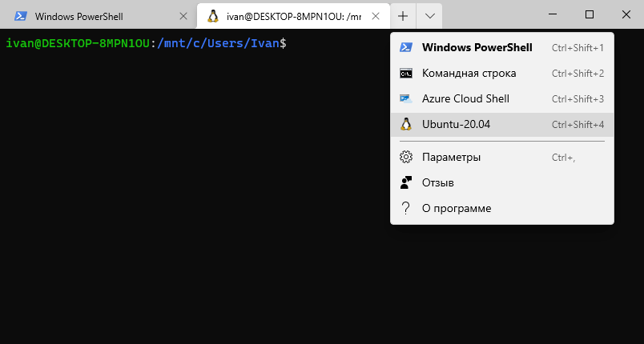Choose Windows PowerShell from the dropdown menu
The width and height of the screenshot is (644, 344).
[x=502, y=47]
